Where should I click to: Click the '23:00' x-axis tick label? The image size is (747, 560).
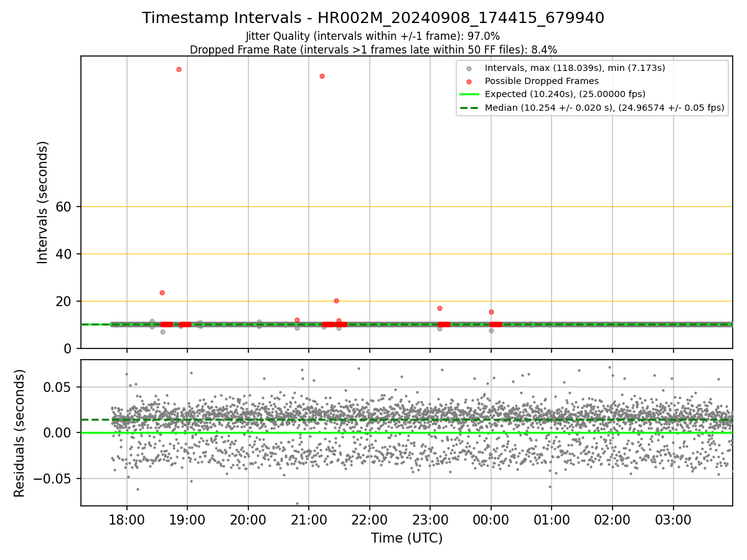(430, 520)
